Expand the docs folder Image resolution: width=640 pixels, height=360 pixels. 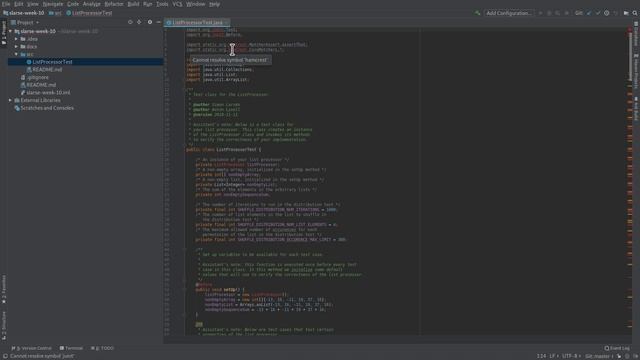pyautogui.click(x=16, y=47)
